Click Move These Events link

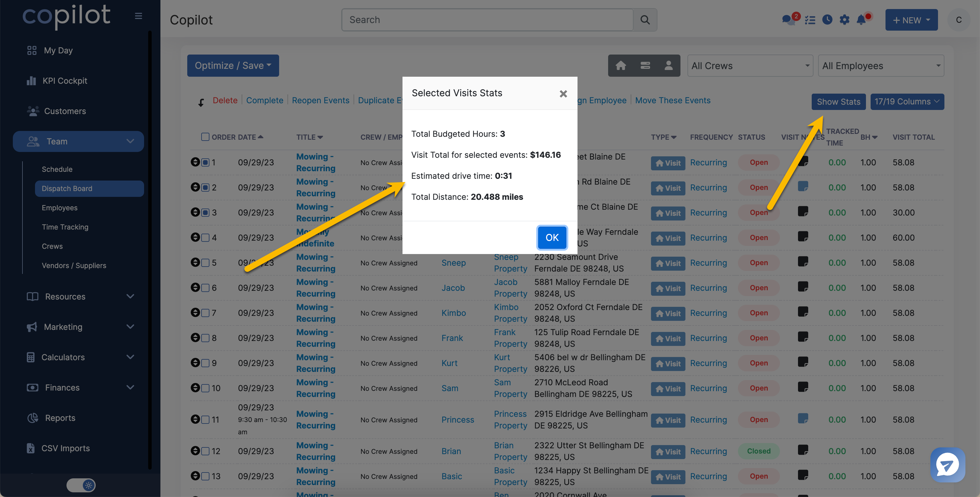673,100
